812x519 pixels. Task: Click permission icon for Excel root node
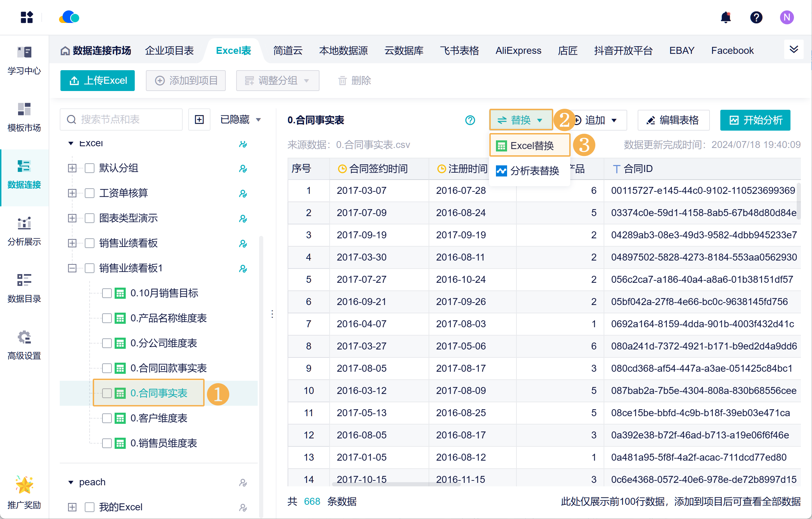[x=243, y=144]
